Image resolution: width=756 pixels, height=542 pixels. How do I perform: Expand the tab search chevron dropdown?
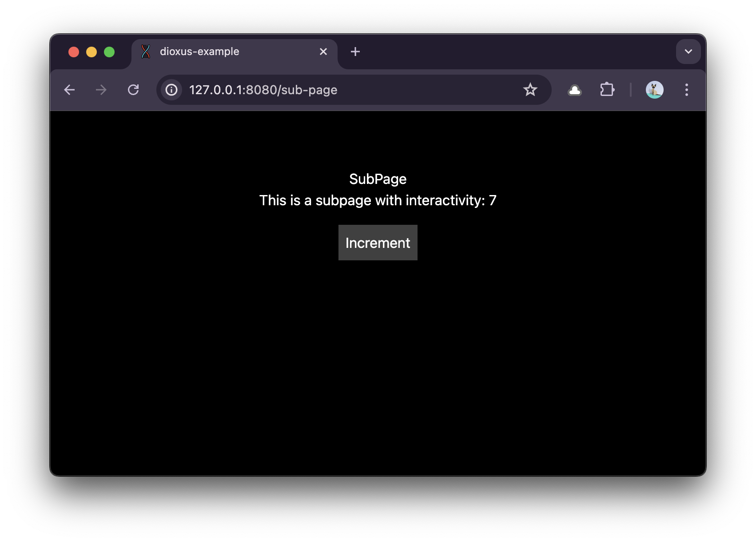[x=688, y=52]
